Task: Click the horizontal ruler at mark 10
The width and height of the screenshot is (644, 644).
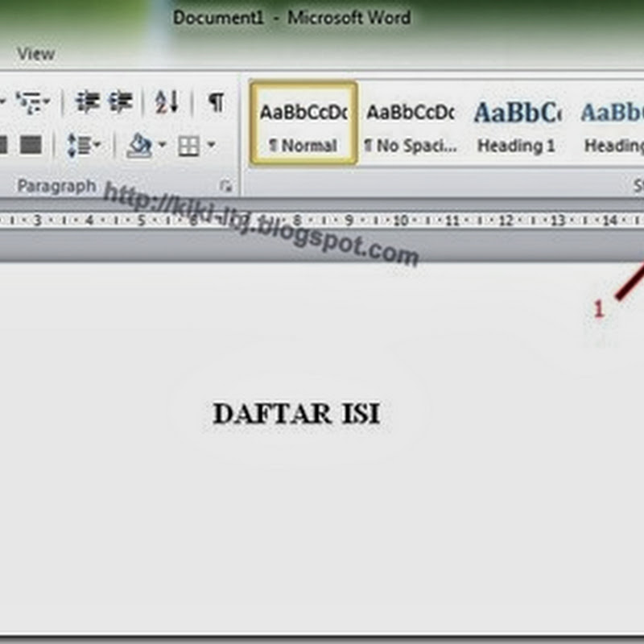Action: click(x=400, y=221)
